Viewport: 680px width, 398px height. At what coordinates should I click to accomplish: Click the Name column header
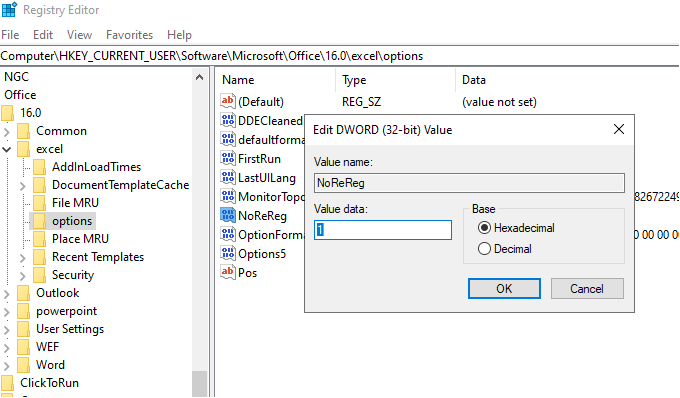tap(276, 80)
